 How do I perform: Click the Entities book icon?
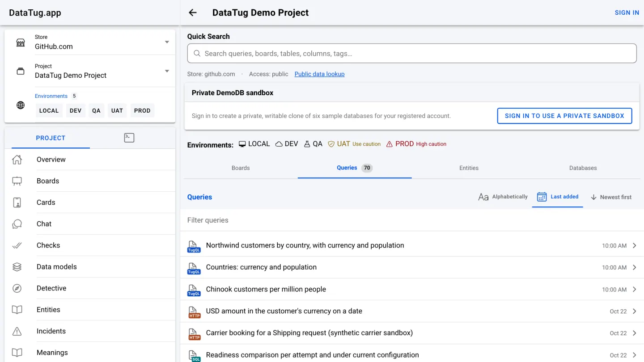(17, 310)
